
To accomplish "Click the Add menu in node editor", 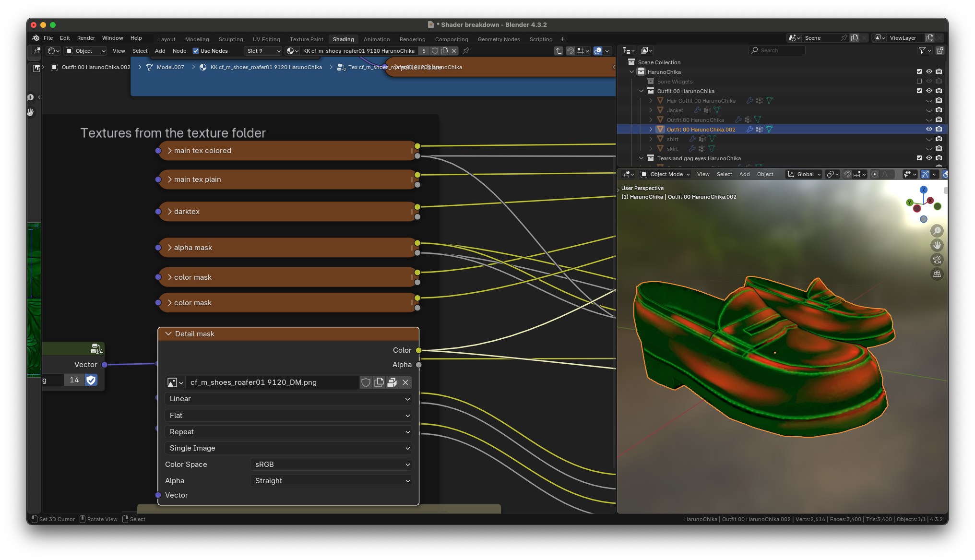I will 160,51.
